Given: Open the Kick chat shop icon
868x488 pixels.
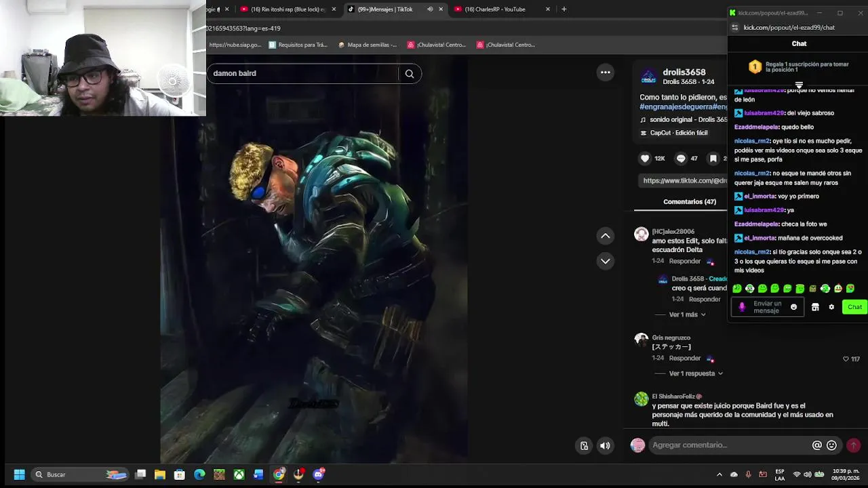Looking at the screenshot, I should [815, 307].
